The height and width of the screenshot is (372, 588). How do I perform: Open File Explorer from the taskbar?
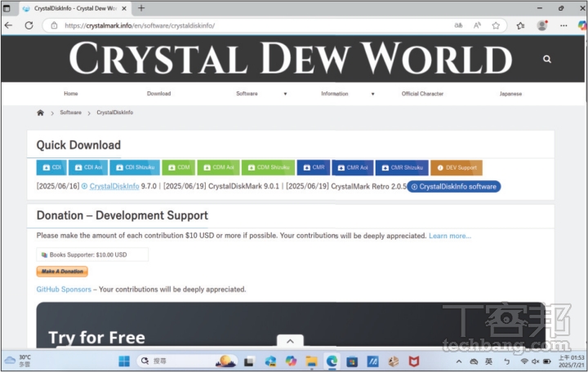310,361
